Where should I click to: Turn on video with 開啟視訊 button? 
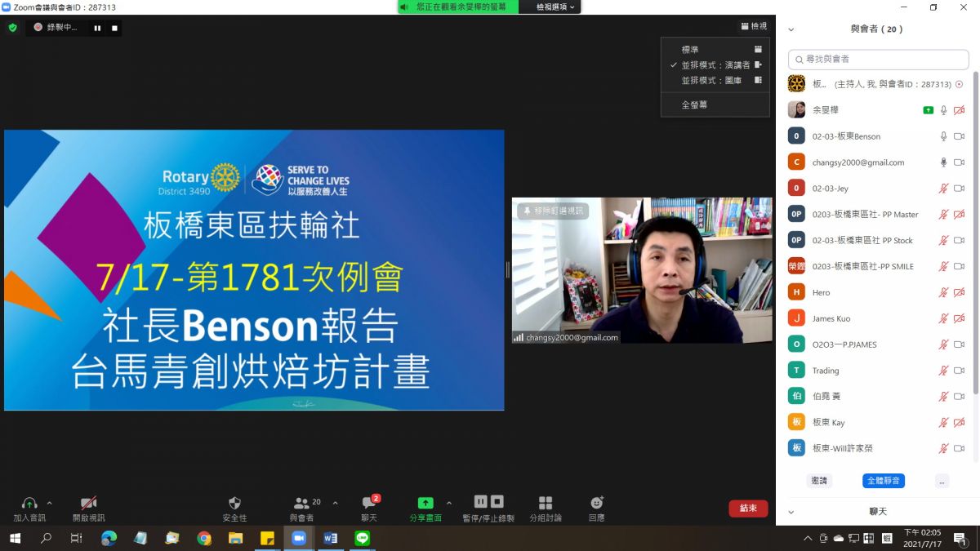pos(88,508)
